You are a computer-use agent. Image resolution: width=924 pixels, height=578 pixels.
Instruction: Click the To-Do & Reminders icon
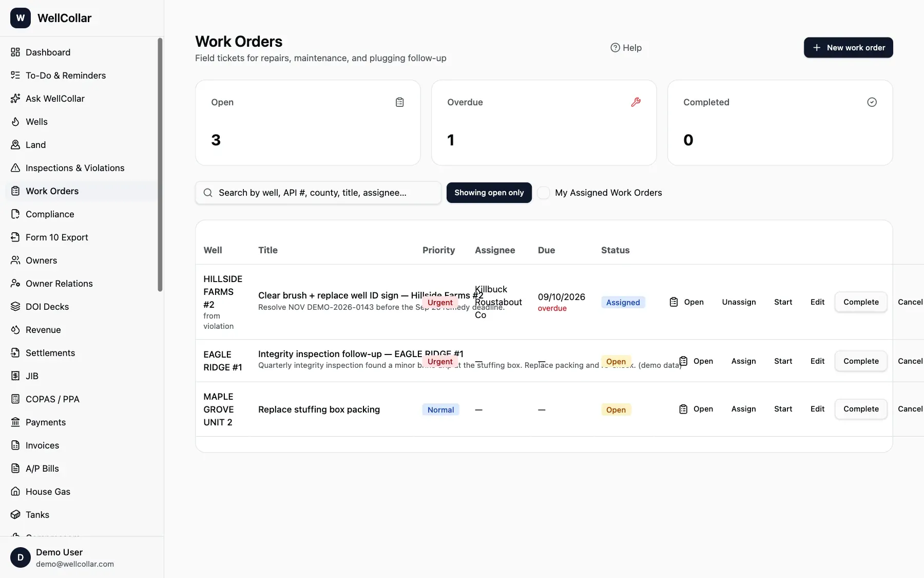tap(15, 75)
